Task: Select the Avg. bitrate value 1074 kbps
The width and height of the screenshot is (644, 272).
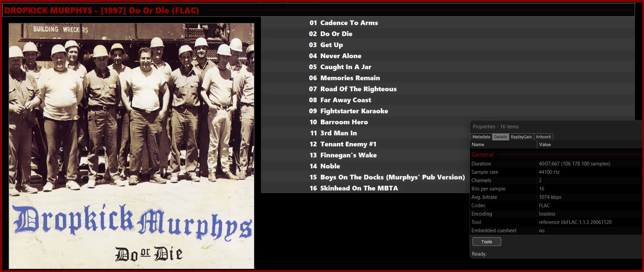Action: 550,197
